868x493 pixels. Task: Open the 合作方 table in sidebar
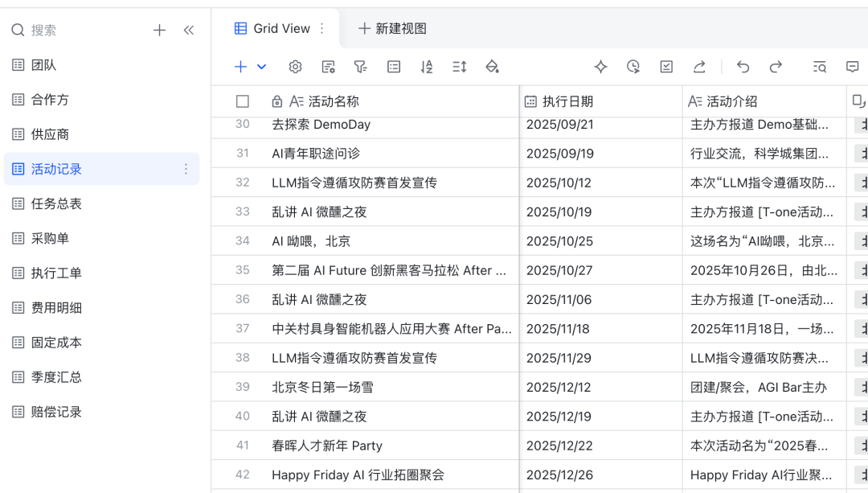(101, 100)
